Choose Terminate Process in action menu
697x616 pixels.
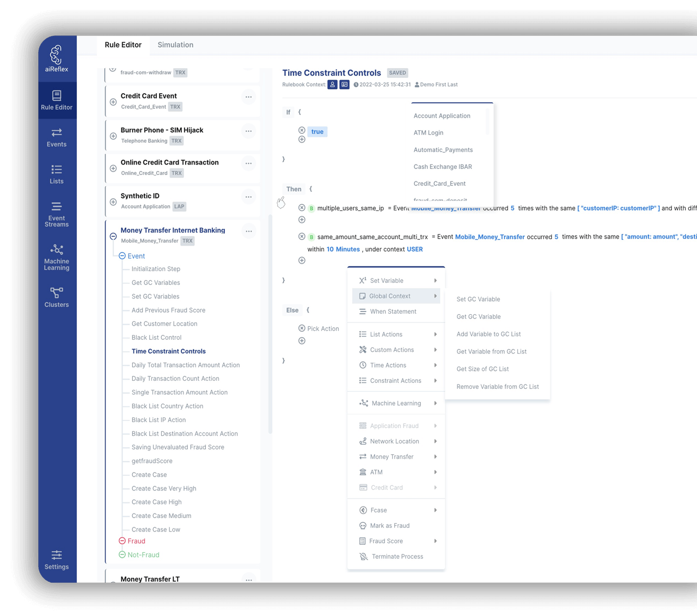[x=397, y=557]
